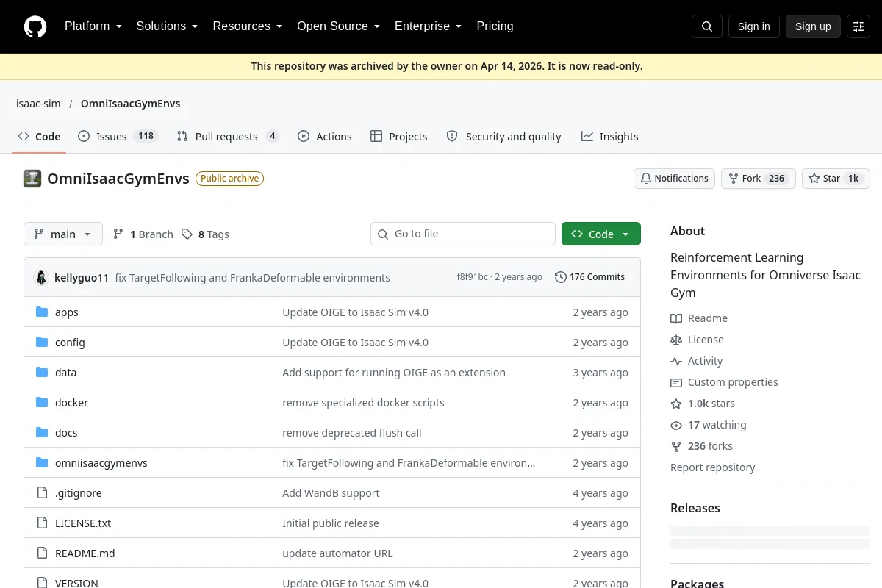Open the Pricing link in header
This screenshot has width=882, height=588.
tap(495, 26)
